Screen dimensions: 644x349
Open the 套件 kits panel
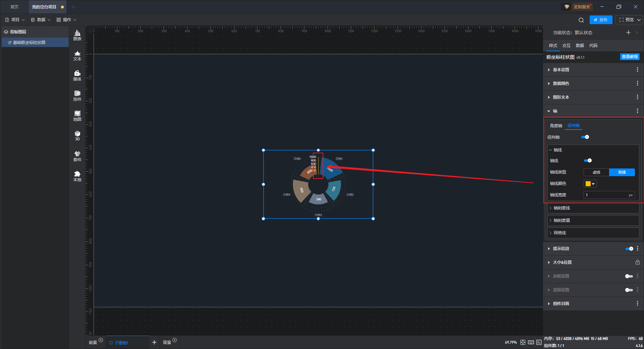pyautogui.click(x=77, y=156)
